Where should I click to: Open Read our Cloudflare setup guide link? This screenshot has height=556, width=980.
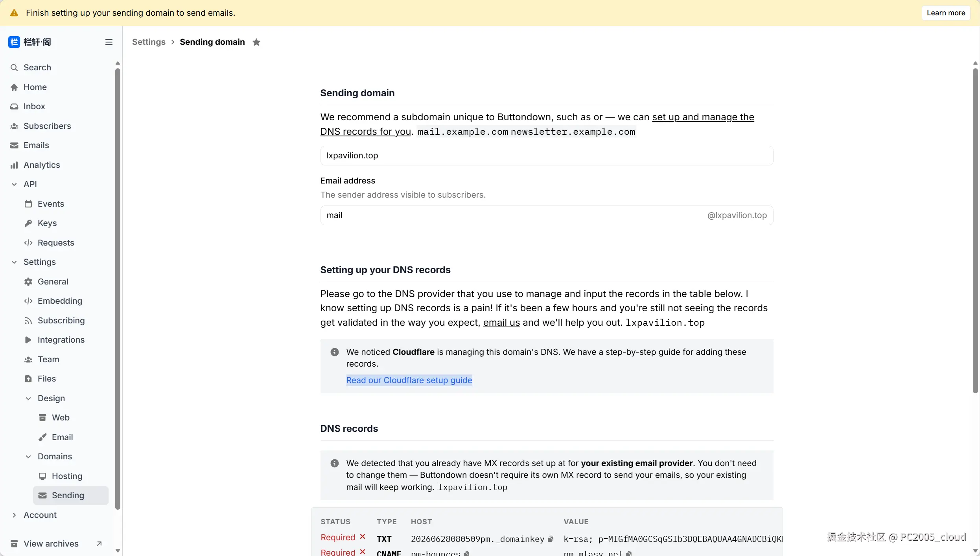[409, 380]
